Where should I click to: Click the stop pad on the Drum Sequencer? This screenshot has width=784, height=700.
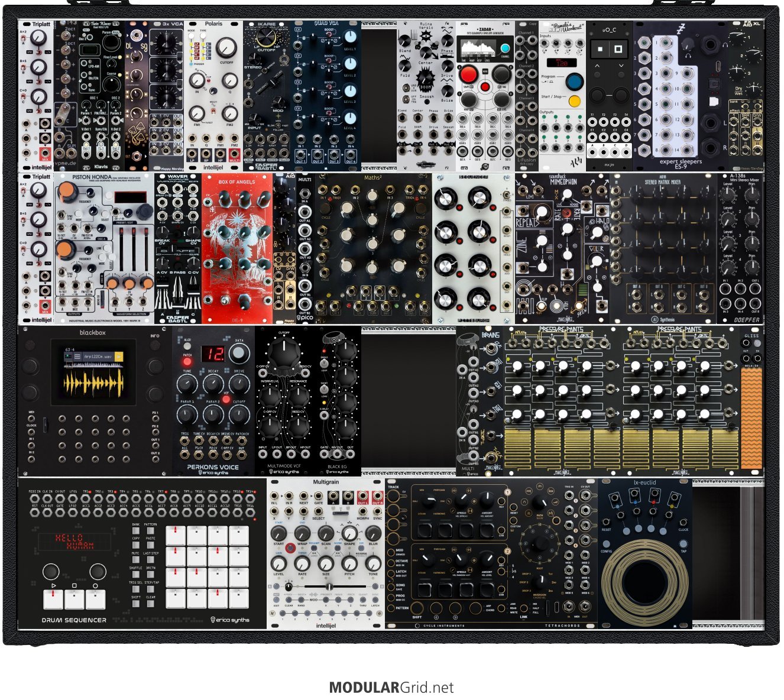point(74,599)
